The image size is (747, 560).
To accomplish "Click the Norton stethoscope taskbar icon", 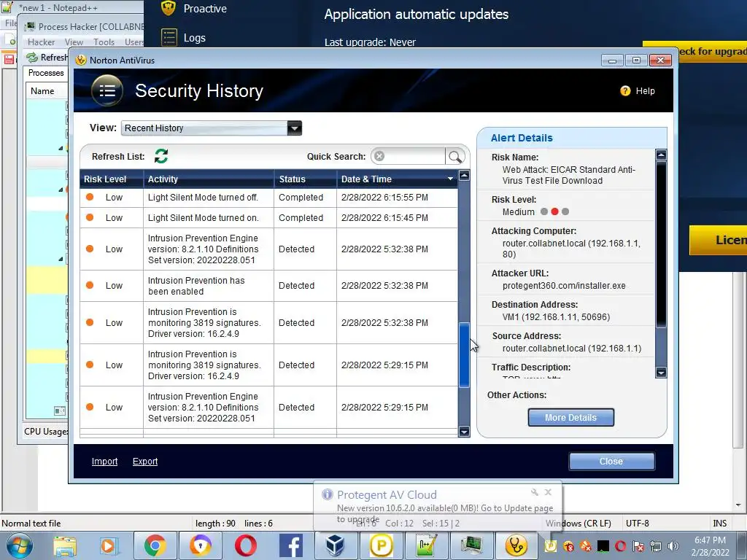I will [x=516, y=545].
